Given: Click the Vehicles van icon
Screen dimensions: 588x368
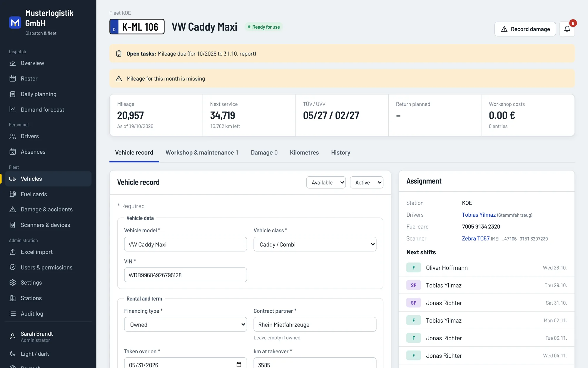Looking at the screenshot, I should pos(13,179).
